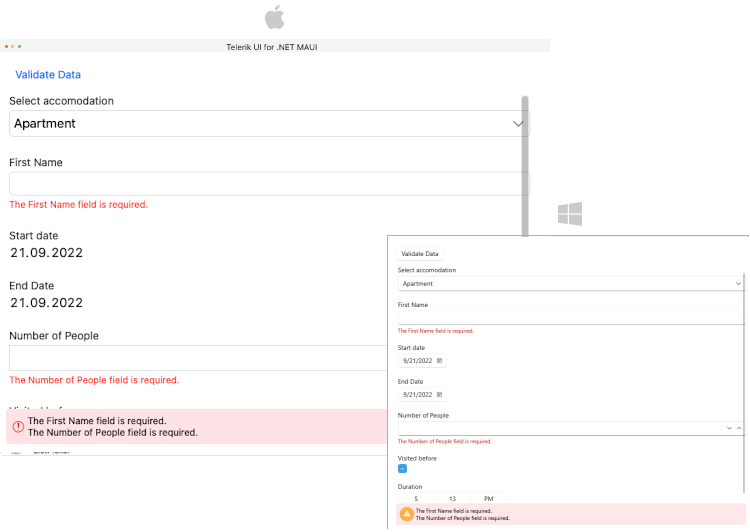Image resolution: width=750 pixels, height=532 pixels.
Task: Click the down arrow in Windows Number of People
Action: [x=728, y=428]
